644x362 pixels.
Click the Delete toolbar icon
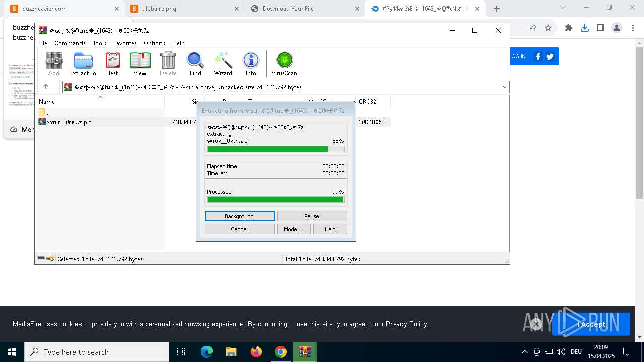(168, 64)
